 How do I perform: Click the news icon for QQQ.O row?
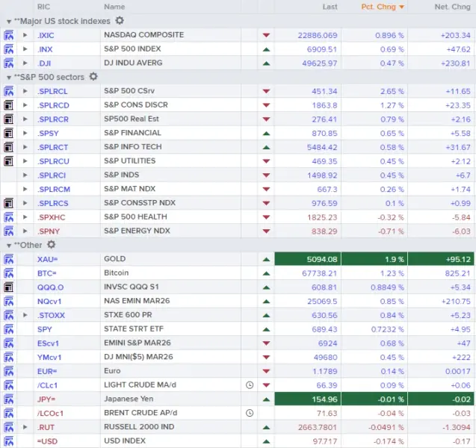tap(8, 287)
